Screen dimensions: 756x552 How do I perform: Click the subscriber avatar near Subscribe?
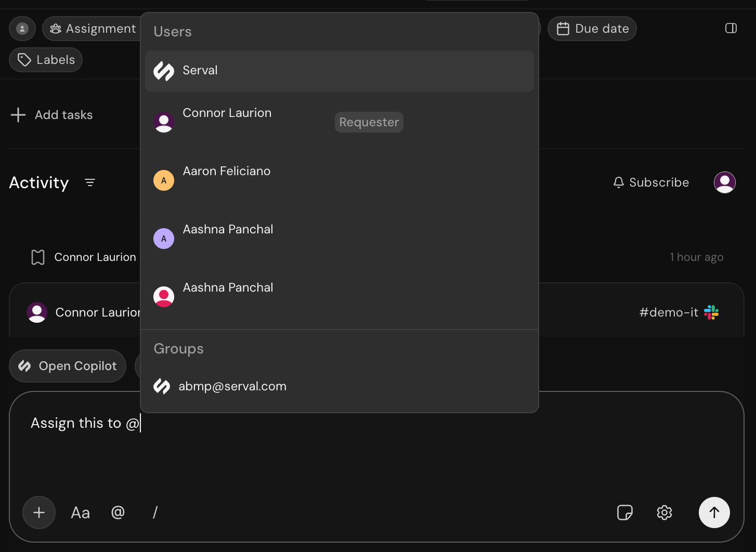[725, 182]
